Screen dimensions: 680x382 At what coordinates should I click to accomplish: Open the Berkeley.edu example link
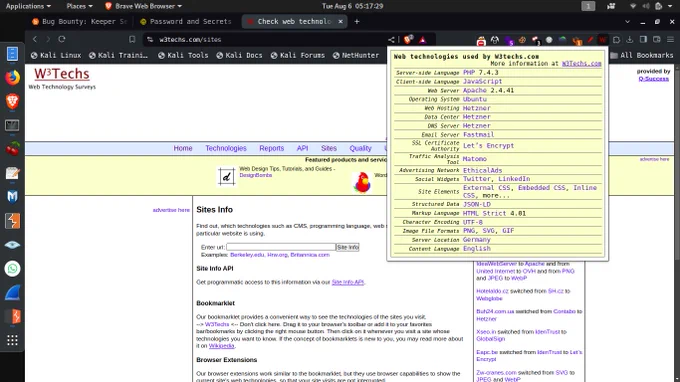tap(247, 255)
